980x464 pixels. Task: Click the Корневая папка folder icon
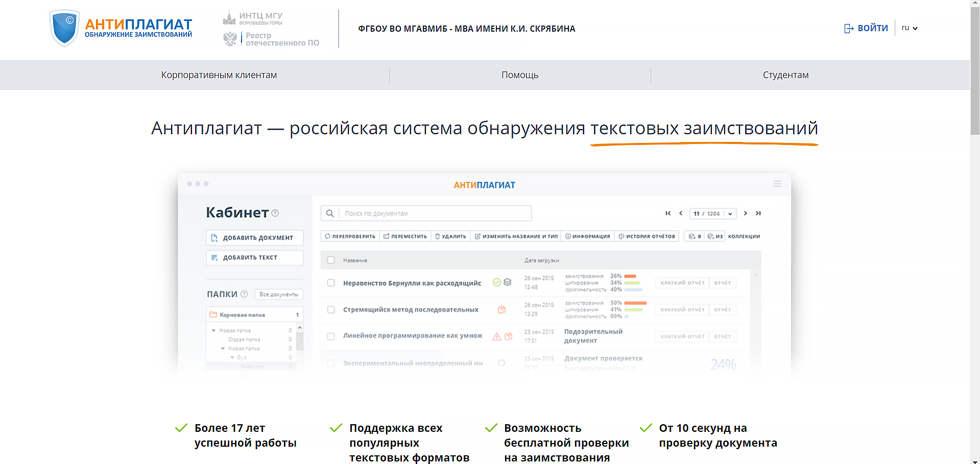click(x=213, y=314)
